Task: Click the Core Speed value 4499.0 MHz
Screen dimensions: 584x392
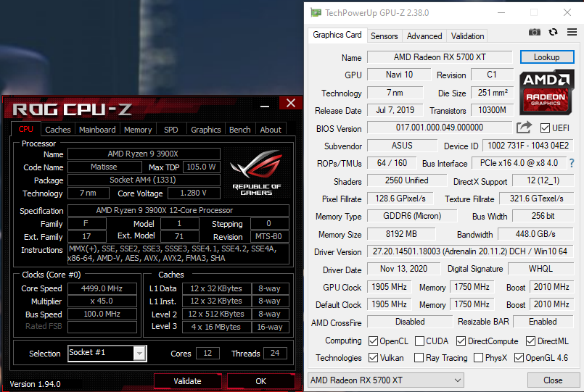Action: (x=102, y=288)
